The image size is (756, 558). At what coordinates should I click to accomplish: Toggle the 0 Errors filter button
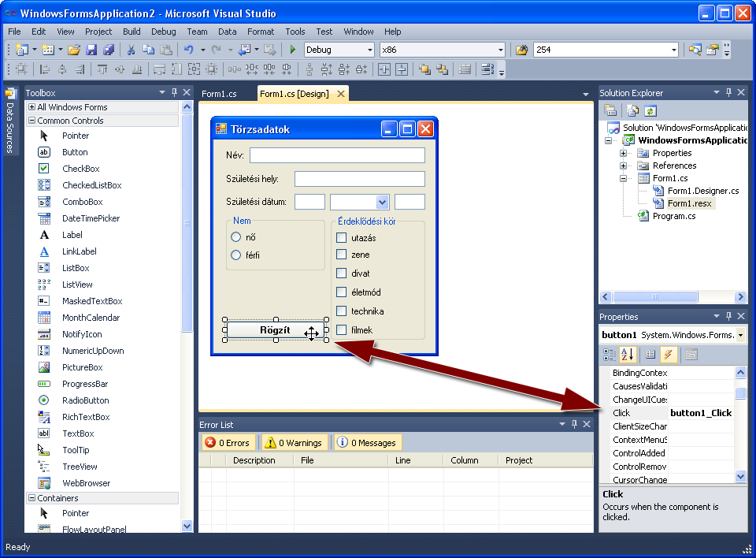click(x=228, y=443)
